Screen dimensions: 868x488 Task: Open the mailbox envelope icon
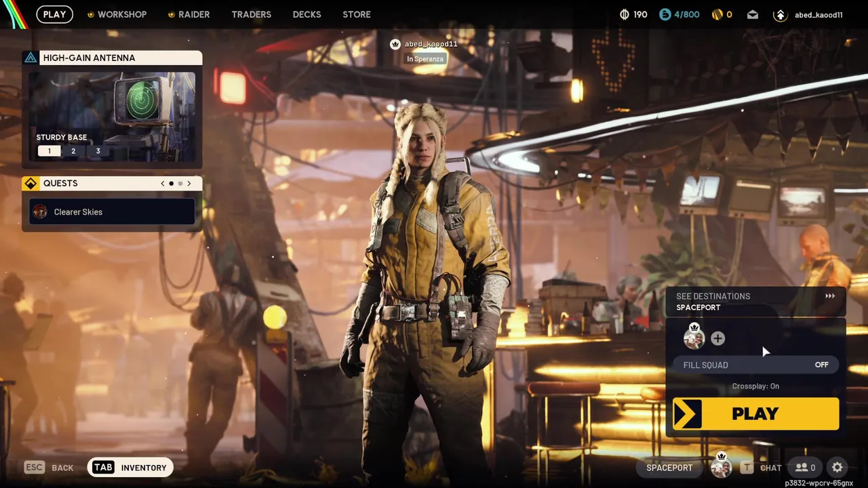(x=753, y=14)
